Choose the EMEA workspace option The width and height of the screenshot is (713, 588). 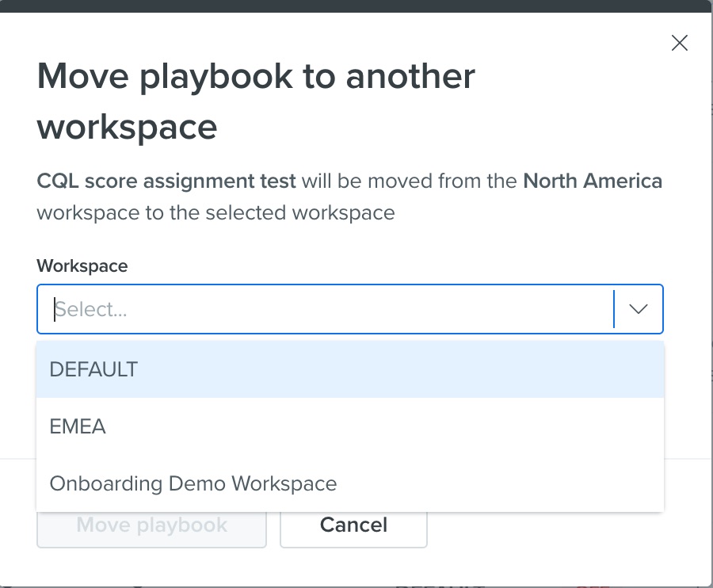click(350, 426)
